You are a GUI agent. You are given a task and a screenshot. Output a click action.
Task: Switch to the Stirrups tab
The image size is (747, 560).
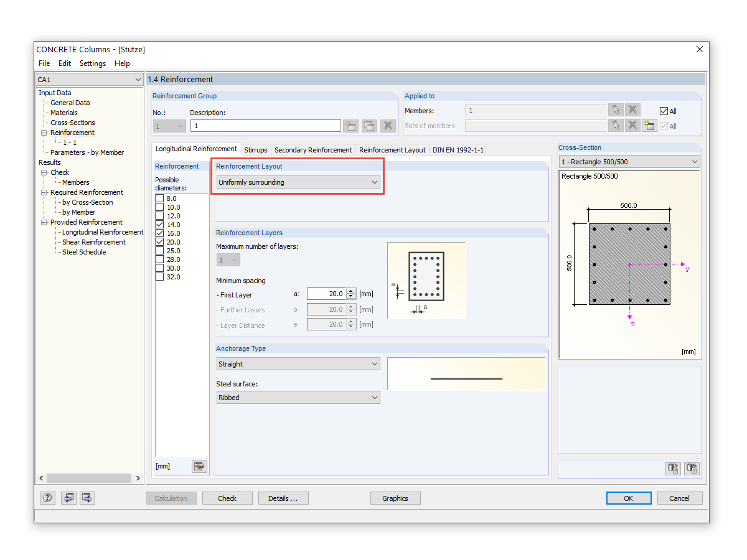pos(256,149)
